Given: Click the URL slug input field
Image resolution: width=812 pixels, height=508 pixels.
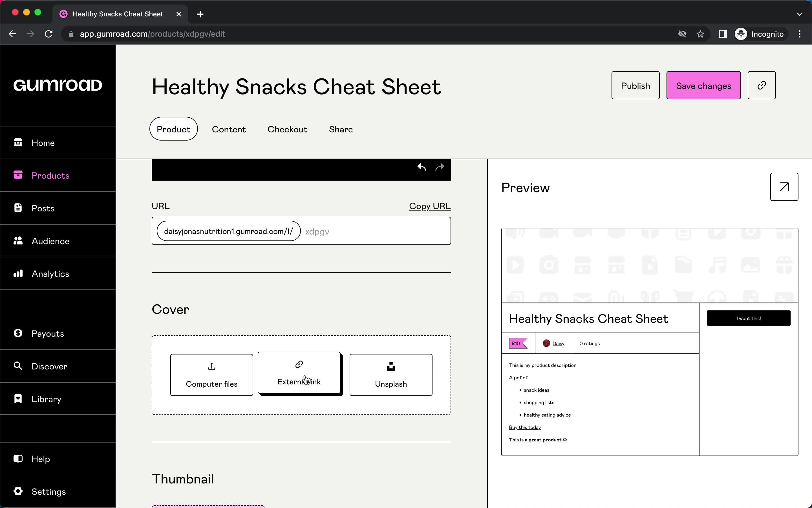Looking at the screenshot, I should [x=375, y=231].
